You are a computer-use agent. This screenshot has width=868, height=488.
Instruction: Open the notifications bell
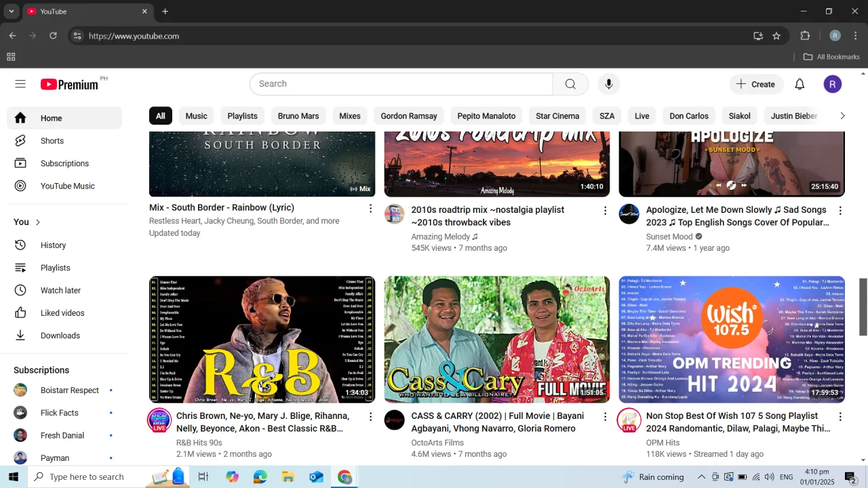pyautogui.click(x=800, y=84)
